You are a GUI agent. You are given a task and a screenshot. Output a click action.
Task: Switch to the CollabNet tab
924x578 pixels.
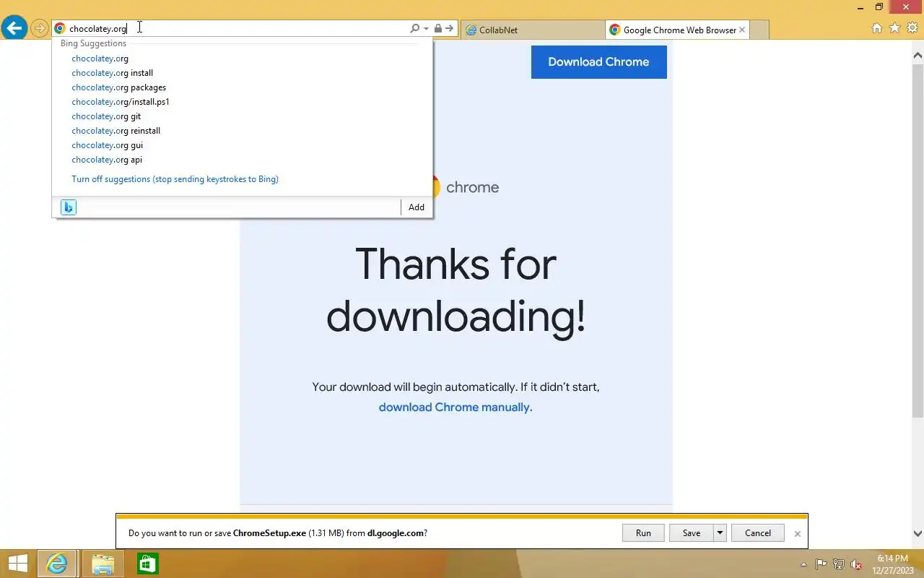(533, 30)
